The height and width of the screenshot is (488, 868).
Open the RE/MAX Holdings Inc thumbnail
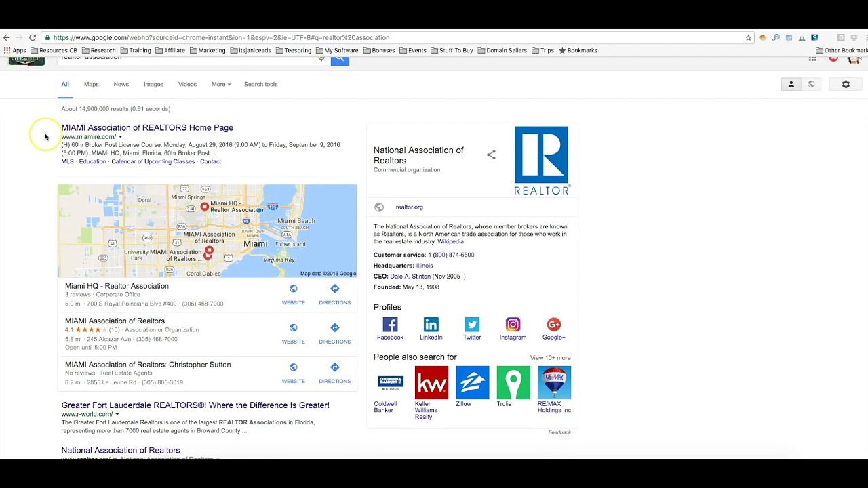pos(554,383)
